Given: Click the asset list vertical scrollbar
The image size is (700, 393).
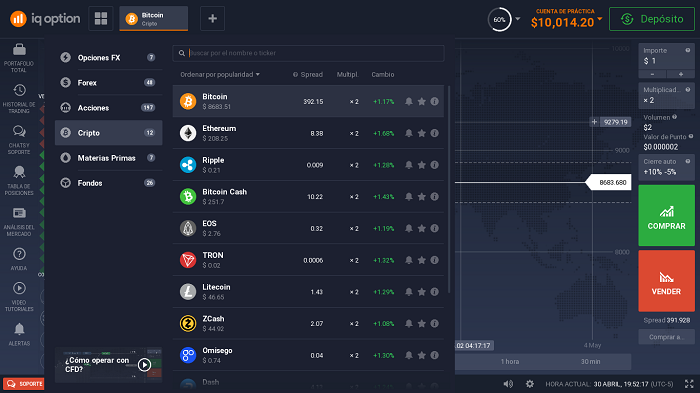Looking at the screenshot, I should tap(449, 190).
